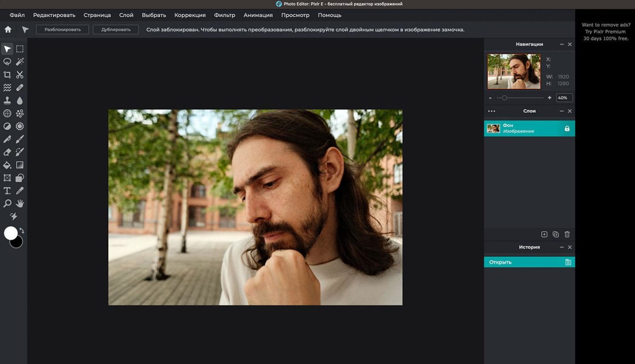The width and height of the screenshot is (635, 364).
Task: Select the Arrange (arrow) tool
Action: point(7,49)
